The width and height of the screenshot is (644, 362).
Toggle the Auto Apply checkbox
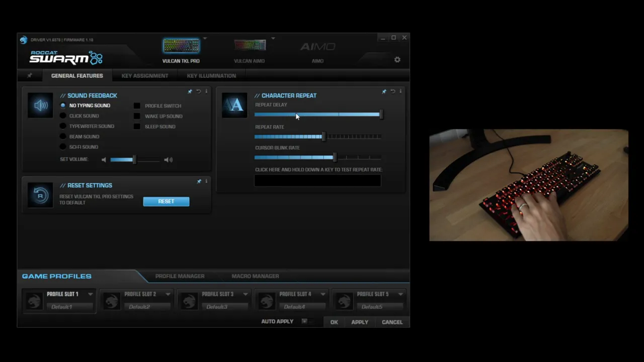pos(304,321)
